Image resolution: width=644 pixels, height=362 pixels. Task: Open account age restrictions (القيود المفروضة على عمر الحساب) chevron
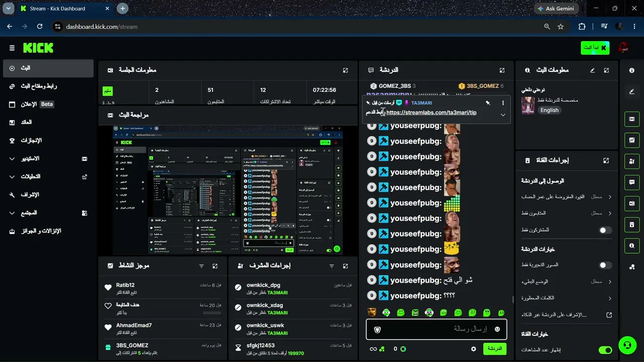click(x=610, y=197)
